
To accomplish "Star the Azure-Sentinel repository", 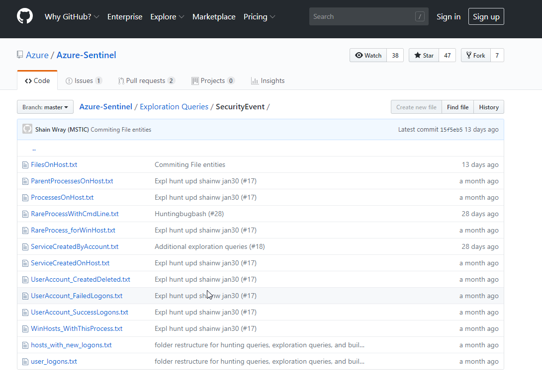I will 424,55.
